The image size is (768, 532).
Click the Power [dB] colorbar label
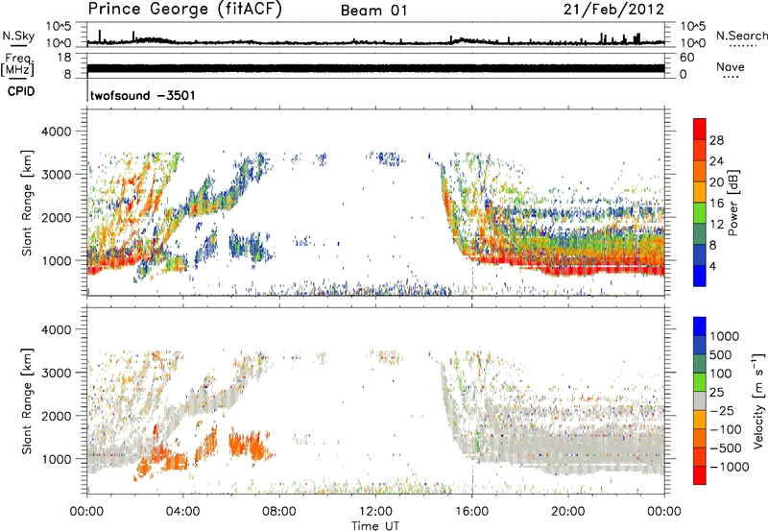(732, 203)
